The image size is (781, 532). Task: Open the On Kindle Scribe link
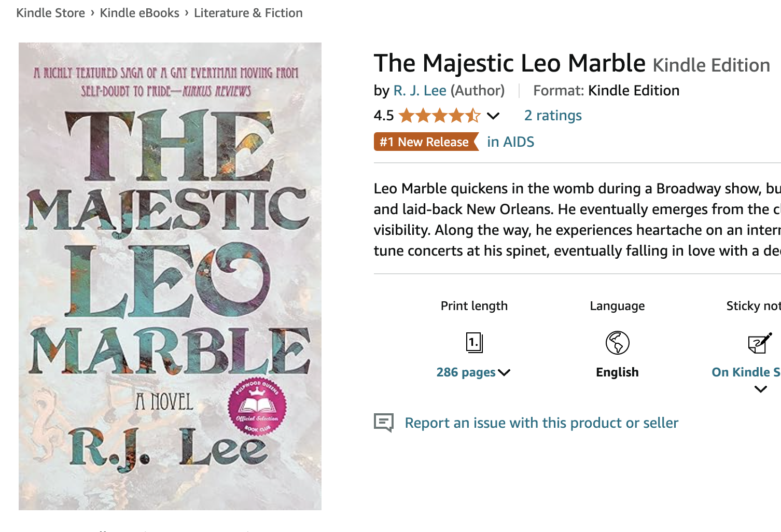pyautogui.click(x=746, y=372)
